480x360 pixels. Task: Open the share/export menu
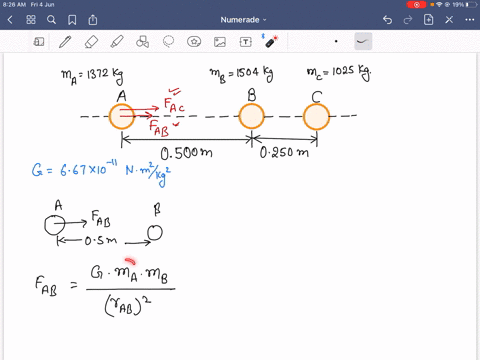(93, 20)
